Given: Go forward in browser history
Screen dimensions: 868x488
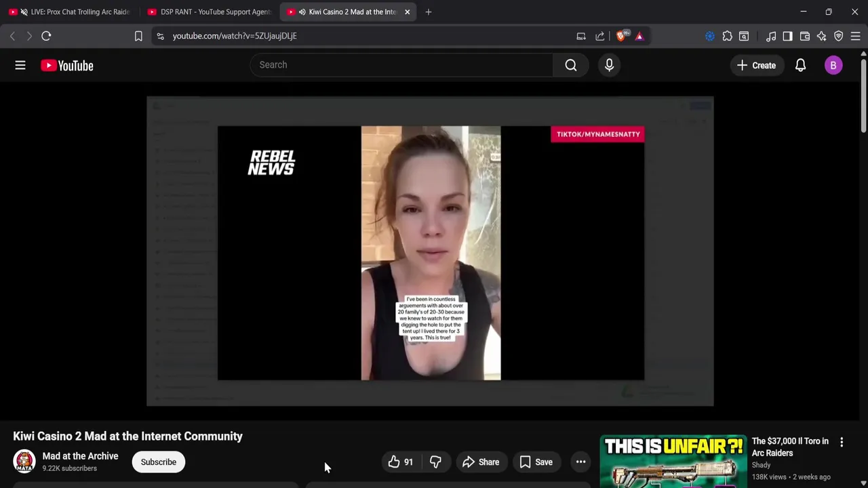Looking at the screenshot, I should (x=29, y=36).
